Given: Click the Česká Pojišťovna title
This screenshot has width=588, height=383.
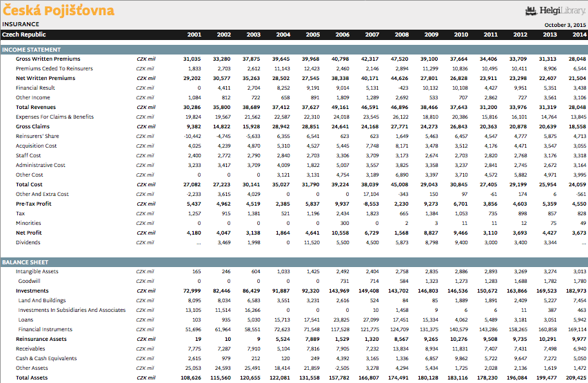Looking at the screenshot, I should 59,10.
